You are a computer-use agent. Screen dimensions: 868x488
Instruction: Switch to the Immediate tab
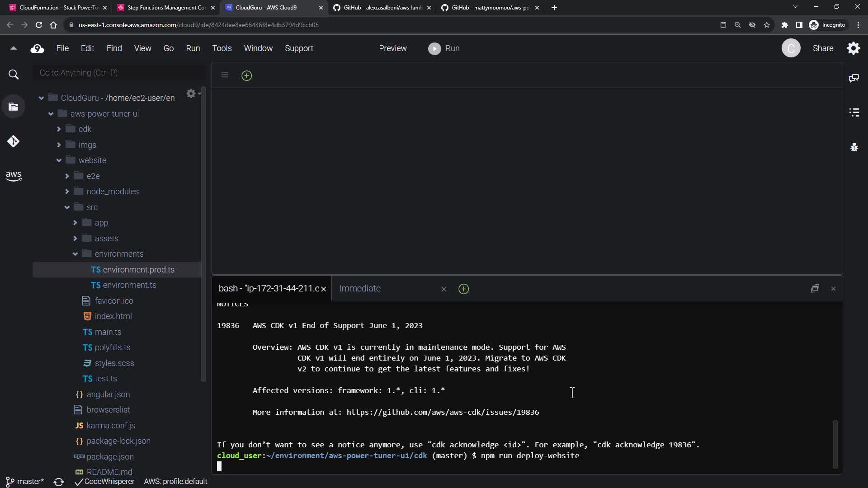[360, 289]
